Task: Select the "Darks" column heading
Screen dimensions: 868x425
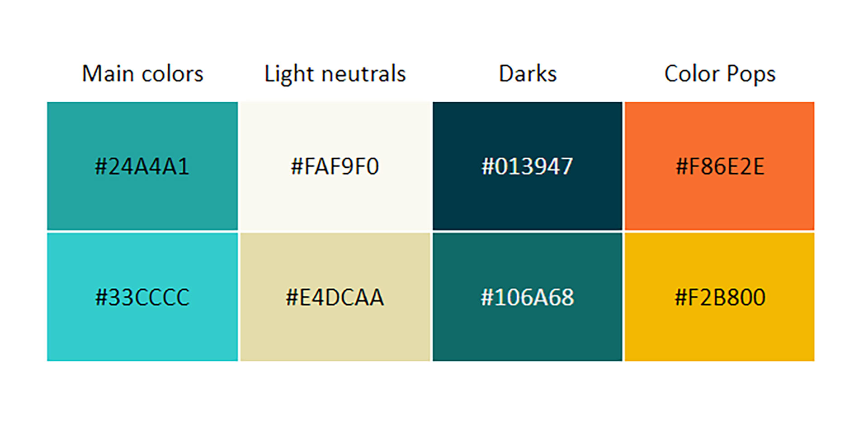Action: 528,74
